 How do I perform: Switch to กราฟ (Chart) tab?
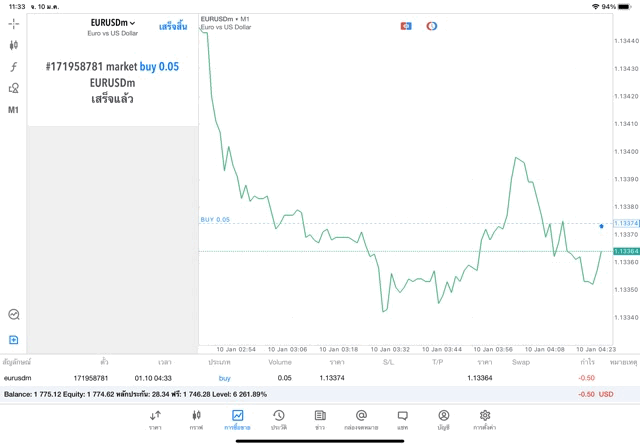coord(196,420)
